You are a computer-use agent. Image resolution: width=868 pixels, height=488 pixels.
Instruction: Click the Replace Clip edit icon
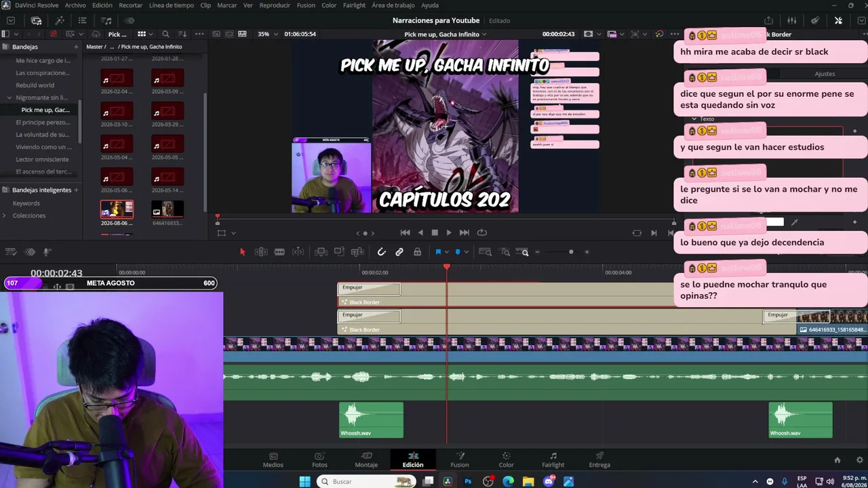point(357,252)
